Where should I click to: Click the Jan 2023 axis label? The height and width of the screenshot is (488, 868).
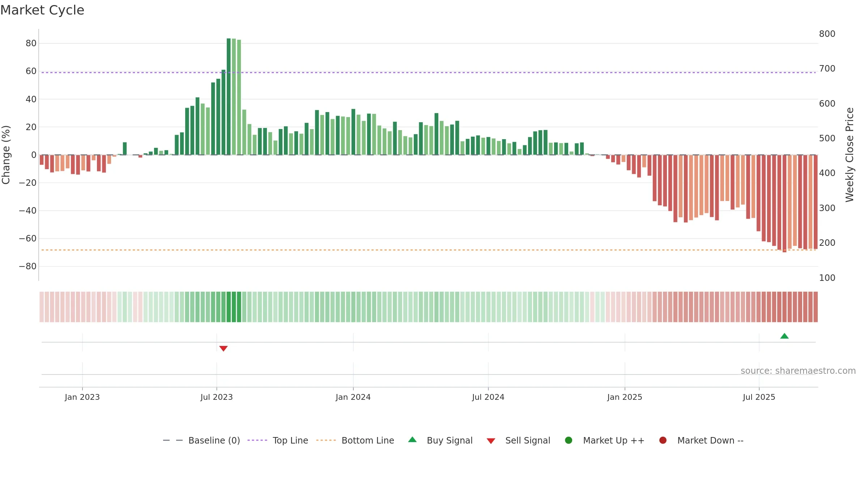point(82,397)
